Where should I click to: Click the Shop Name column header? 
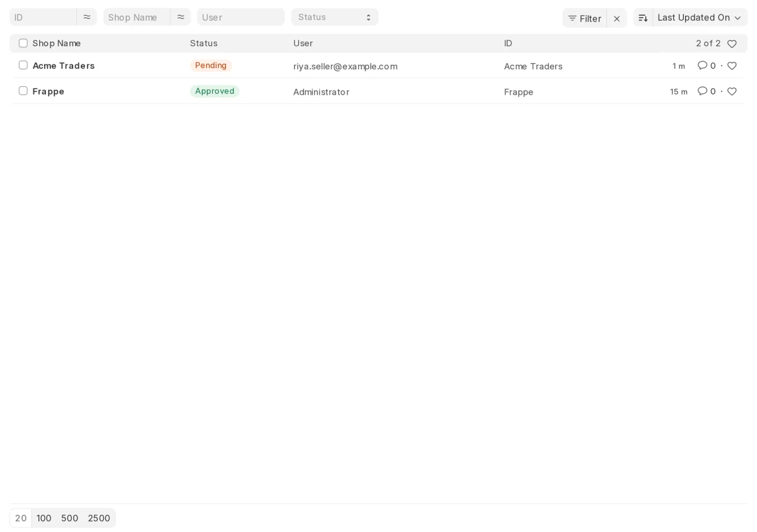coord(57,43)
